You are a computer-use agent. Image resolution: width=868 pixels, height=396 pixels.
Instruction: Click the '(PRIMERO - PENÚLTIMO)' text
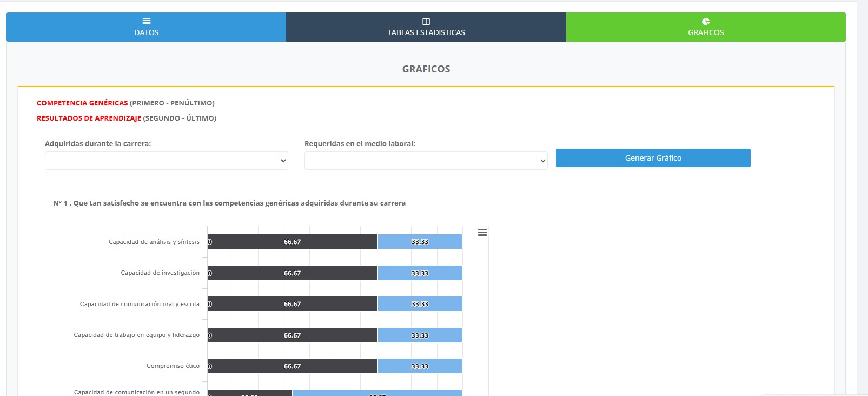(x=172, y=103)
